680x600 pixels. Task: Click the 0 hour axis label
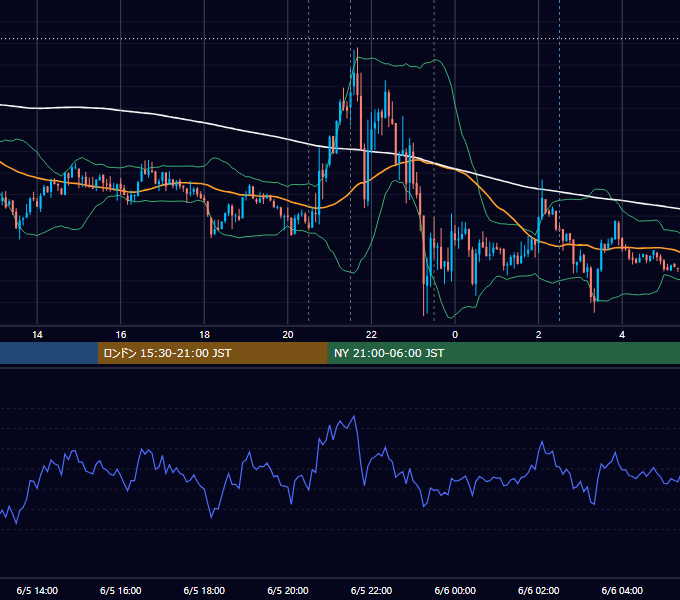pos(455,335)
